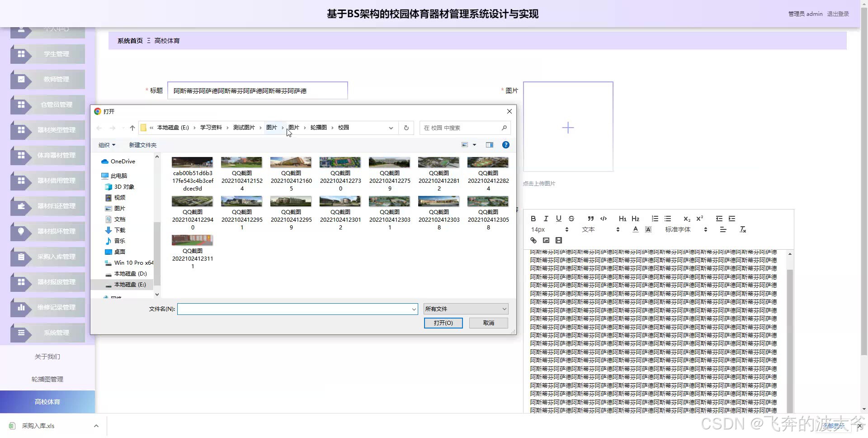Image resolution: width=868 pixels, height=438 pixels.
Task: Open the file dialog help
Action: coord(506,145)
